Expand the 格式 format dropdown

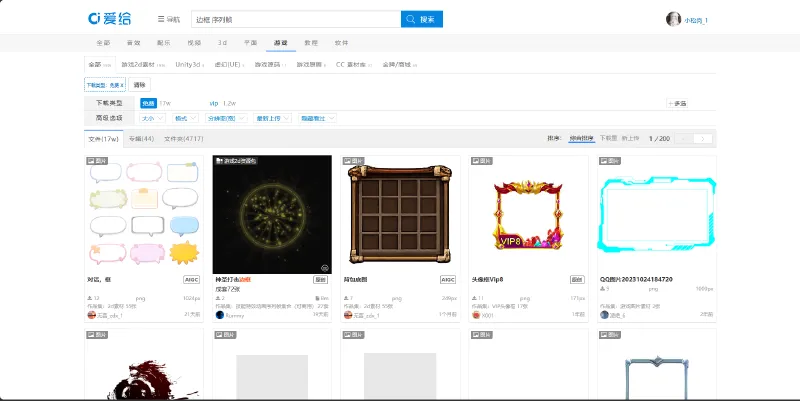tap(185, 118)
